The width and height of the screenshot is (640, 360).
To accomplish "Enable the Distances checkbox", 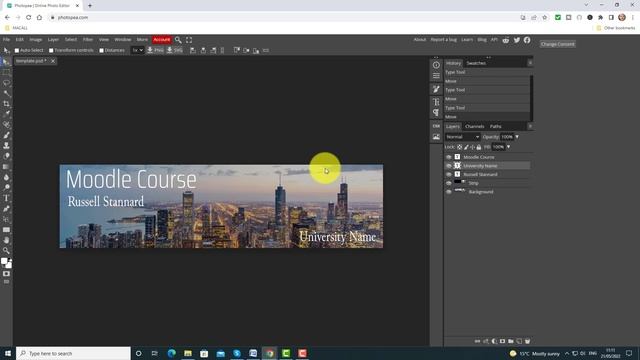I will click(x=101, y=51).
